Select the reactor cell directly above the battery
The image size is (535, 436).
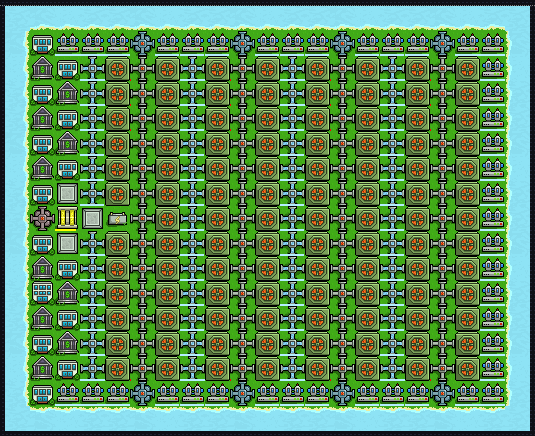pyautogui.click(x=117, y=193)
